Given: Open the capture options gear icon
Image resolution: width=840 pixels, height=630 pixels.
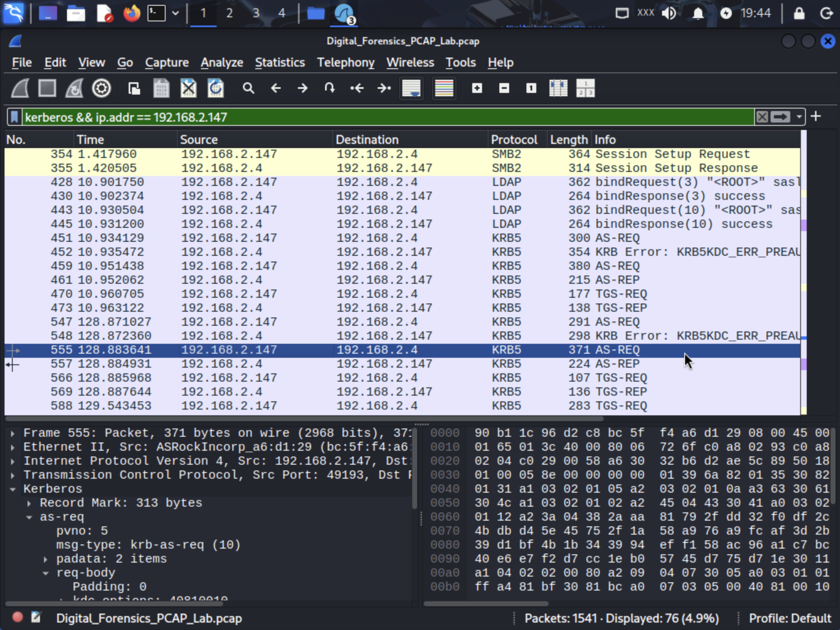Looking at the screenshot, I should [102, 88].
